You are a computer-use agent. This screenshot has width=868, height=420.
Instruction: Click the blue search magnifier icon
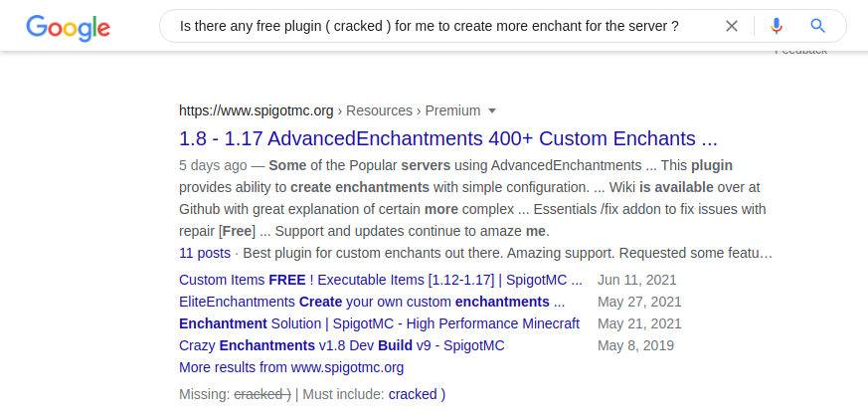[818, 26]
